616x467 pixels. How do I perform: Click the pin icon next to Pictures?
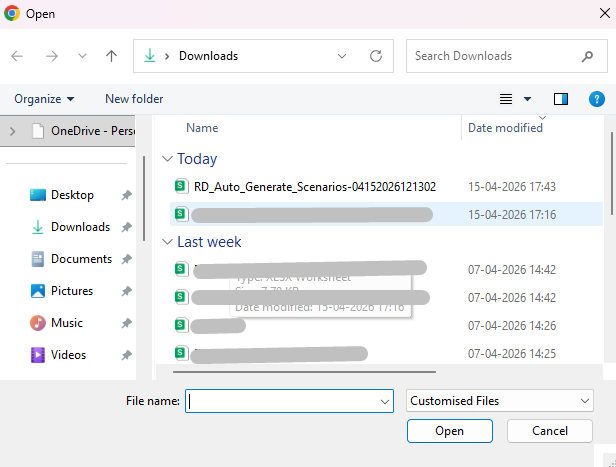(126, 291)
